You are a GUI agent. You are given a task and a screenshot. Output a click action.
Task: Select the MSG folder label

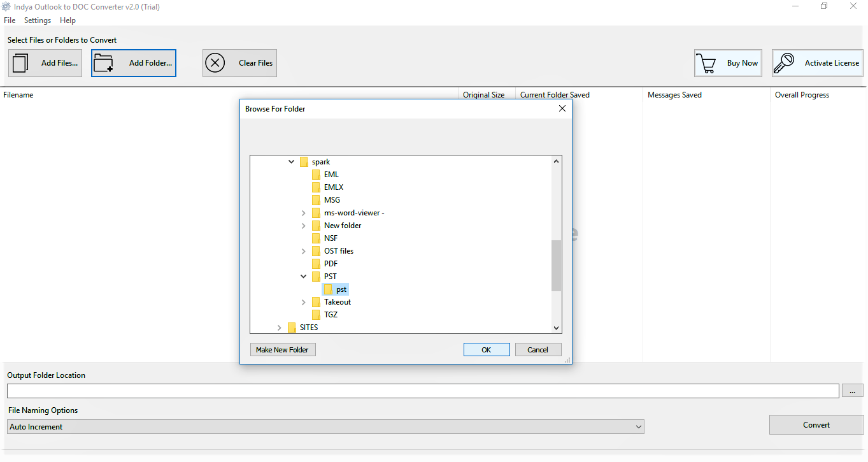pyautogui.click(x=332, y=200)
